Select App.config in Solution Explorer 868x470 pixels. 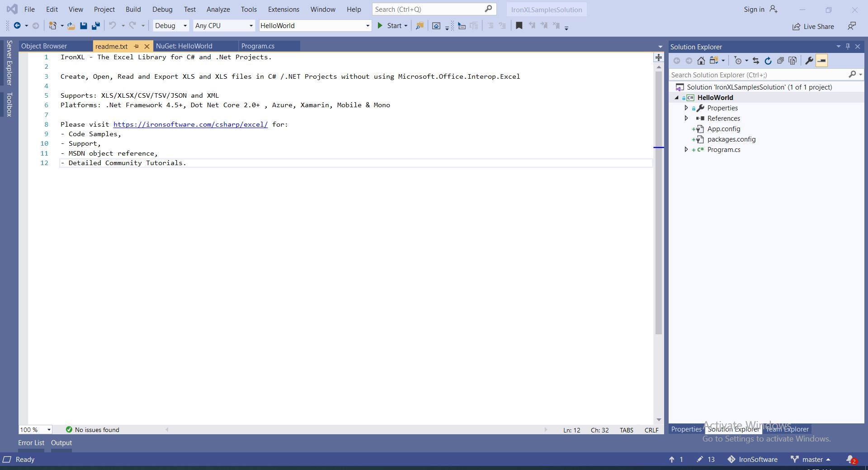click(x=723, y=129)
